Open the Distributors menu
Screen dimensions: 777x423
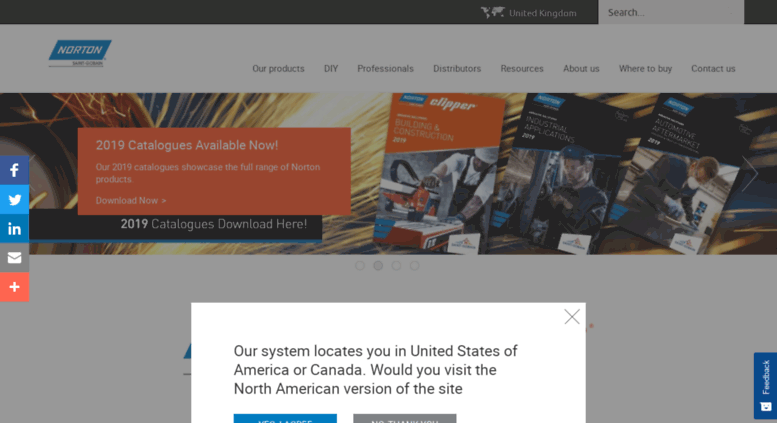click(457, 69)
